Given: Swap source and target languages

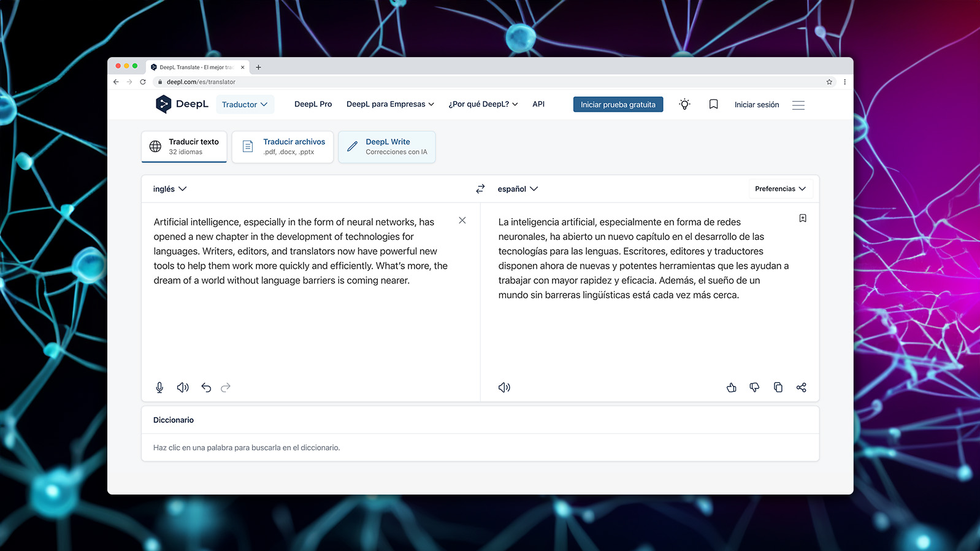Looking at the screenshot, I should (480, 189).
